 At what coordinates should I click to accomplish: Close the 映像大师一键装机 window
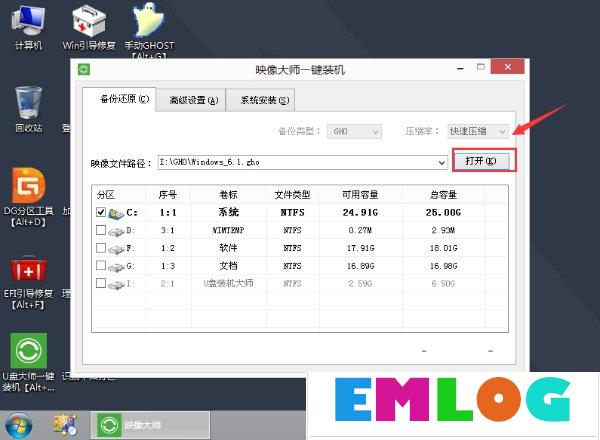[x=507, y=67]
